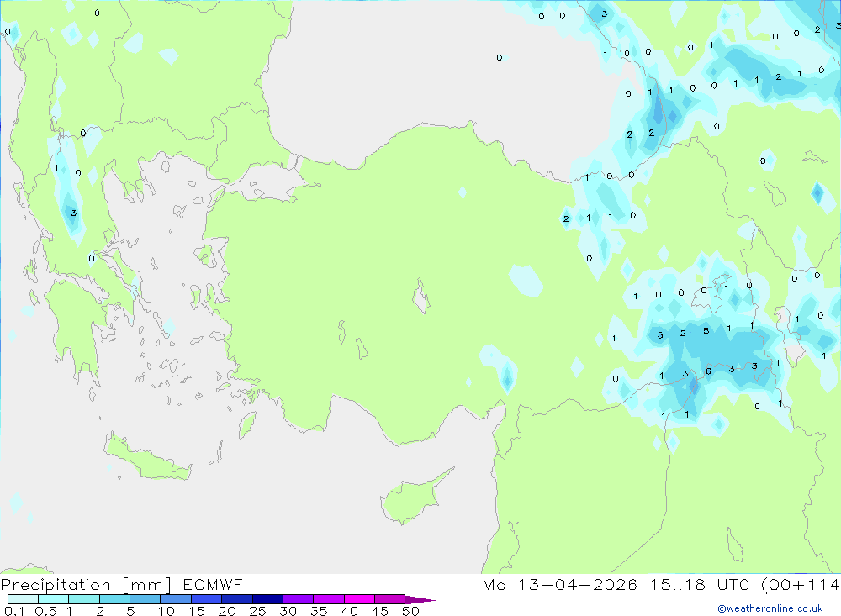Click legend scale label '25'

tap(258, 611)
